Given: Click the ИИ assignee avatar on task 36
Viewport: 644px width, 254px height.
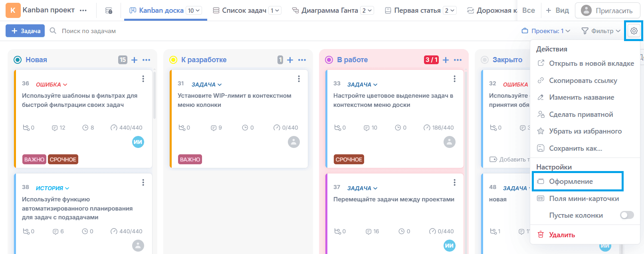Looking at the screenshot, I should click(138, 142).
